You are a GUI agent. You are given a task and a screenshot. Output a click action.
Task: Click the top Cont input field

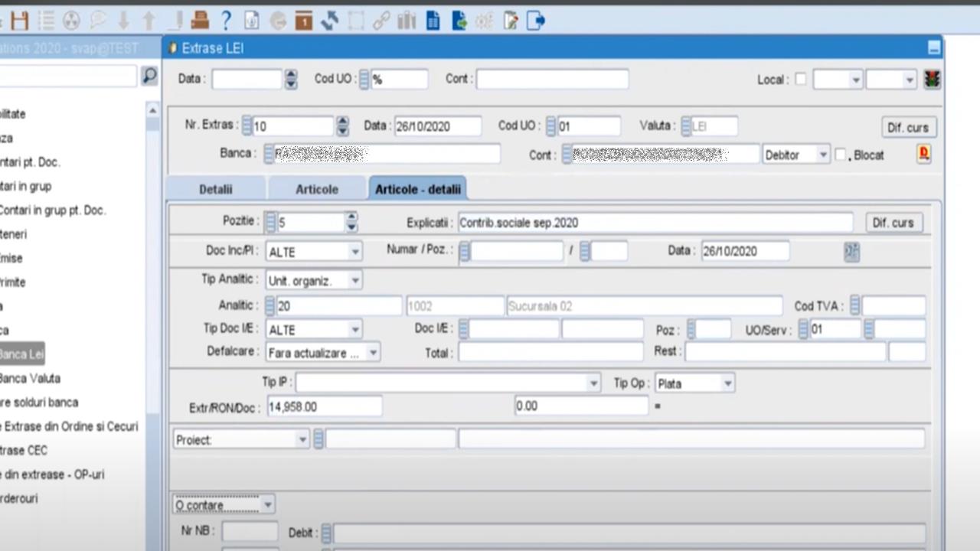pyautogui.click(x=552, y=79)
